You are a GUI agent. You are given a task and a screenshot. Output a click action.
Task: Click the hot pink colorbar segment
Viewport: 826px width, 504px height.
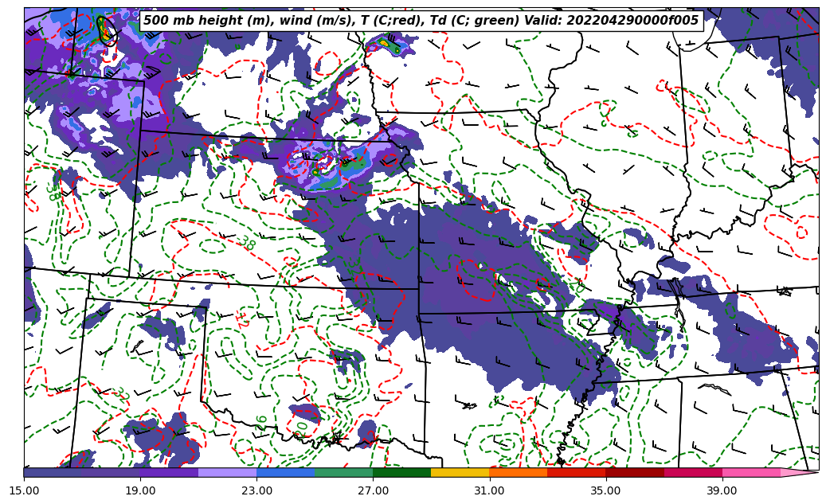[x=751, y=472]
